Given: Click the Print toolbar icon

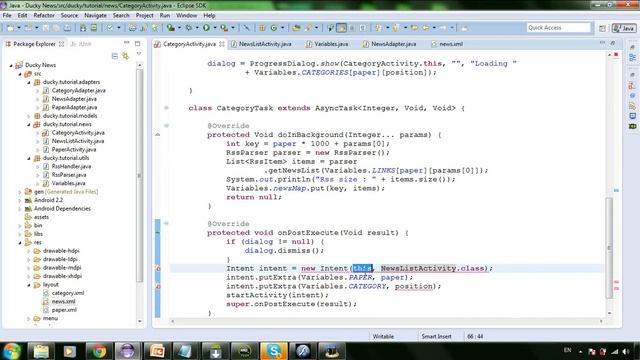Looking at the screenshot, I should coord(67,28).
